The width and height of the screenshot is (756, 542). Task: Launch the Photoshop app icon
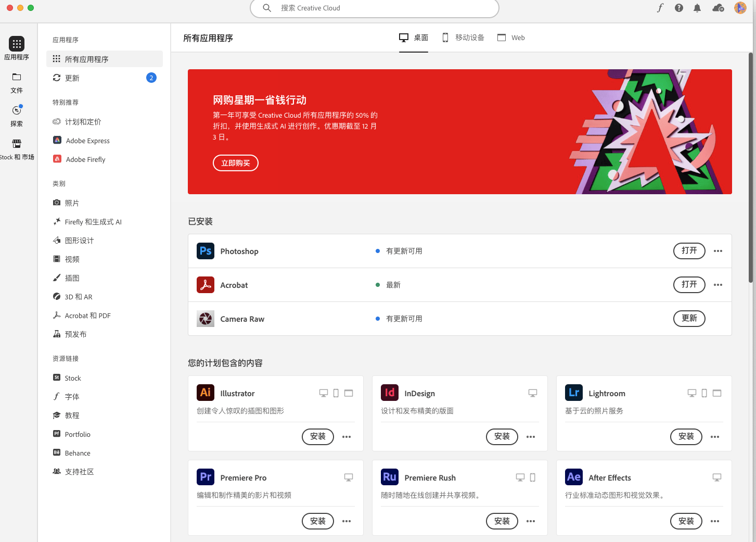tap(206, 251)
